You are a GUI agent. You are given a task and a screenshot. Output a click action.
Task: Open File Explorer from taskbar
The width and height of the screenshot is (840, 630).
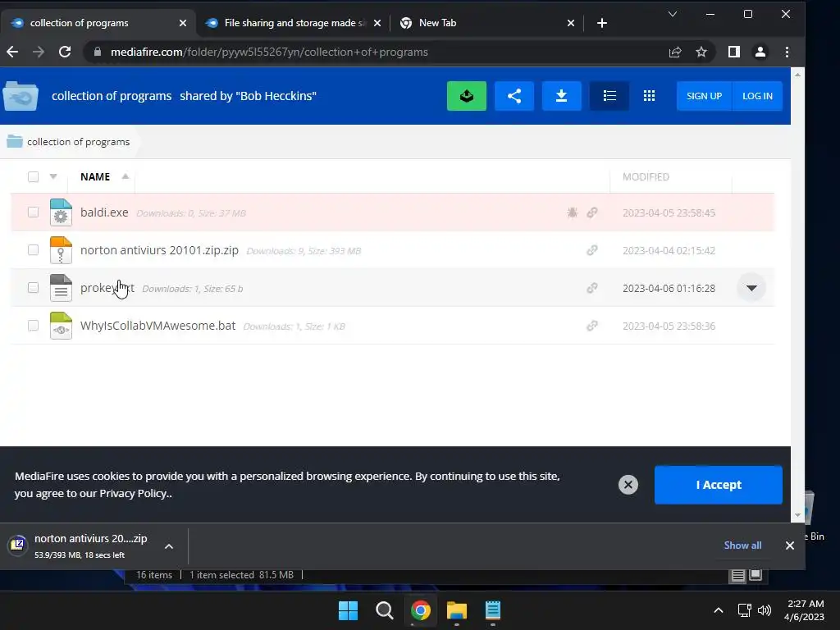457,610
